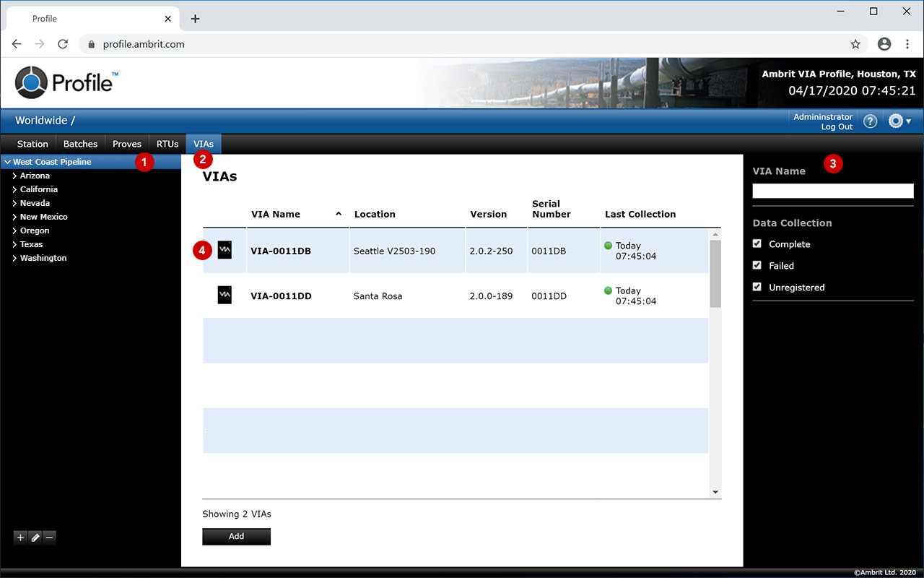Open the help question mark icon
This screenshot has width=924, height=578.
click(x=870, y=121)
